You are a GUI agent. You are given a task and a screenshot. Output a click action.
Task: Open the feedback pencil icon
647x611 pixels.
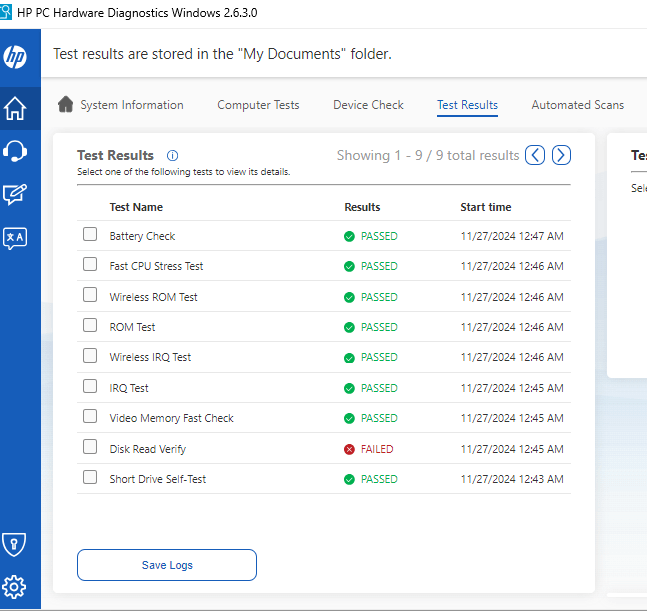(x=15, y=194)
